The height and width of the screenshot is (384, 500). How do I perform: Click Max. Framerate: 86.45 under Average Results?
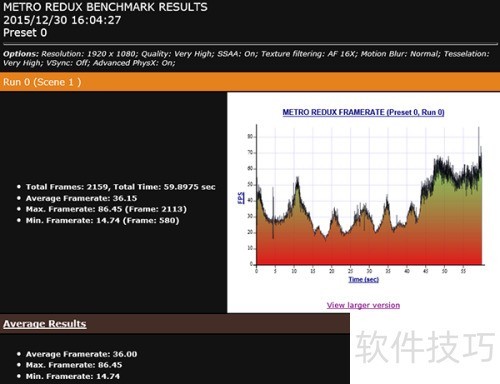pos(74,365)
